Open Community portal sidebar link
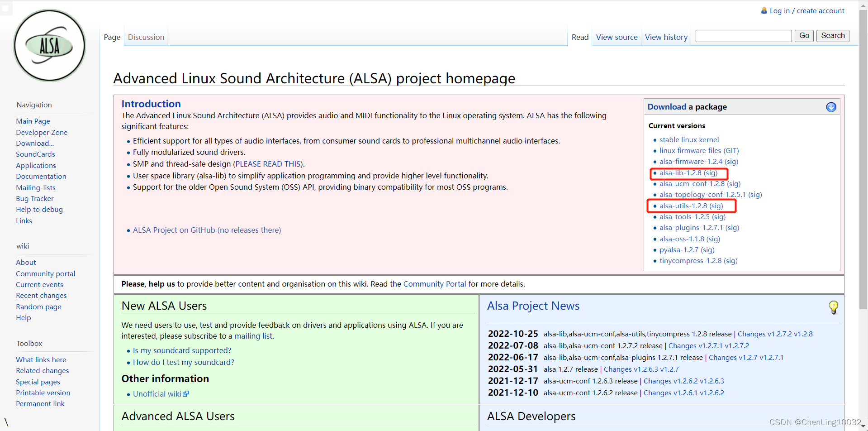The image size is (868, 431). [46, 273]
